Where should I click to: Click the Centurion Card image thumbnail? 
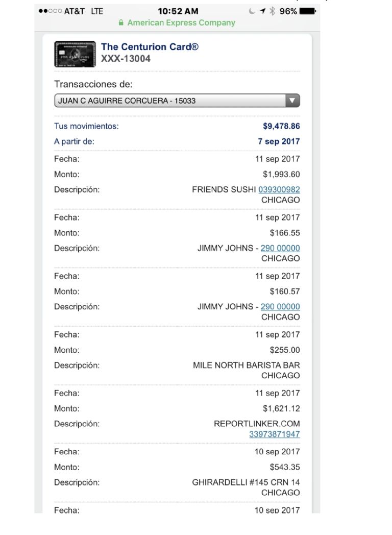coord(75,54)
